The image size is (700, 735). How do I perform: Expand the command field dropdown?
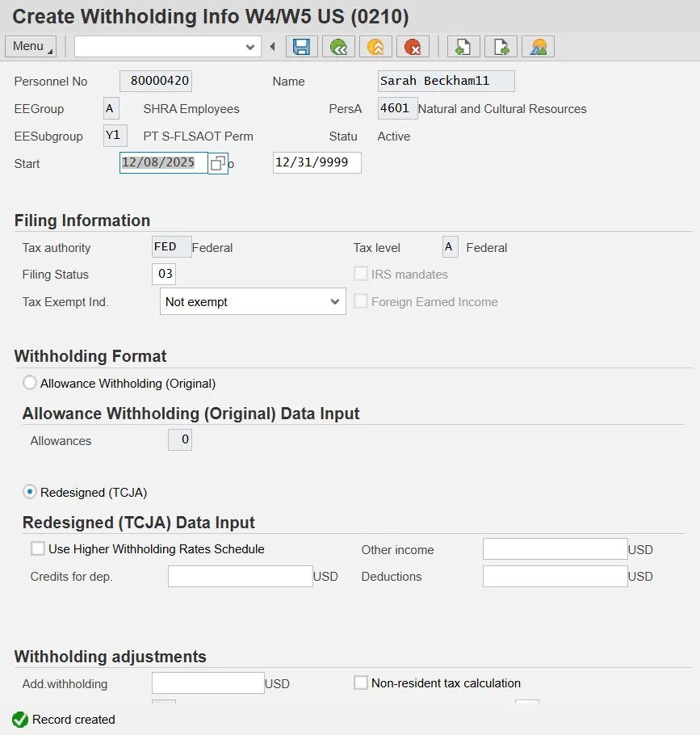[250, 47]
